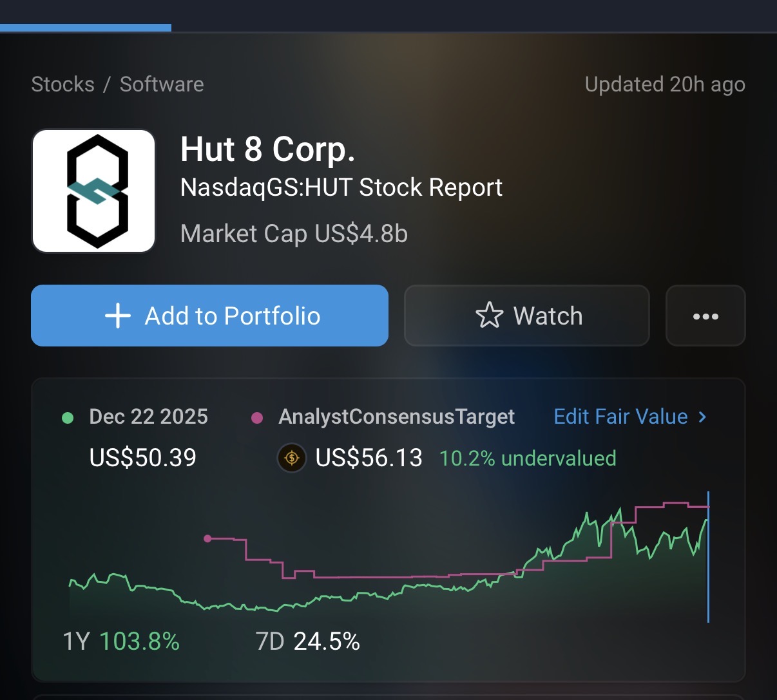The image size is (777, 700).
Task: Open the Edit Fair Value link
Action: (x=620, y=417)
